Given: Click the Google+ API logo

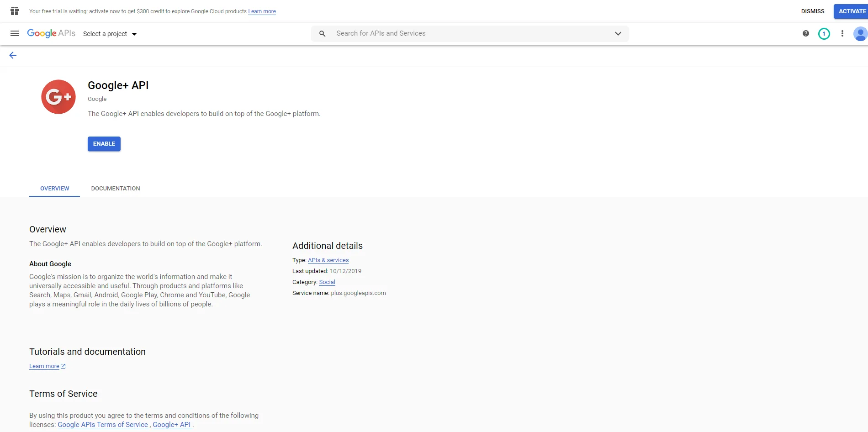Looking at the screenshot, I should point(58,97).
